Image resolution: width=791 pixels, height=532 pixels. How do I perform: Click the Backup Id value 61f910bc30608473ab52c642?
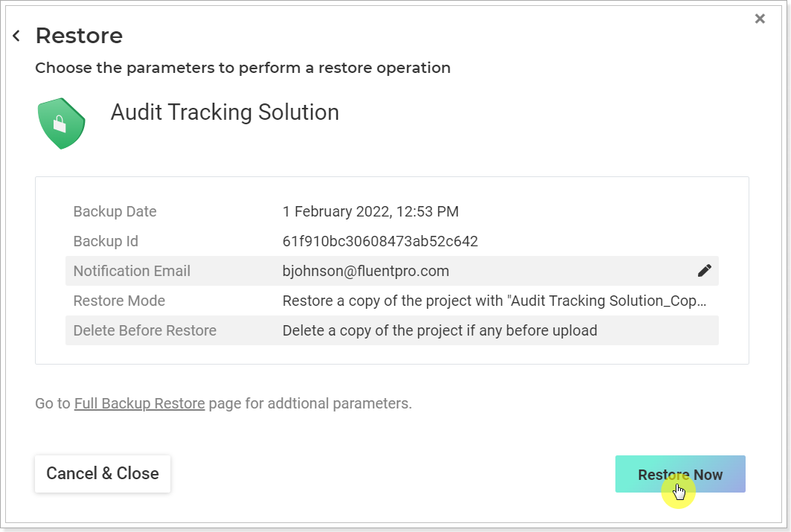point(380,241)
